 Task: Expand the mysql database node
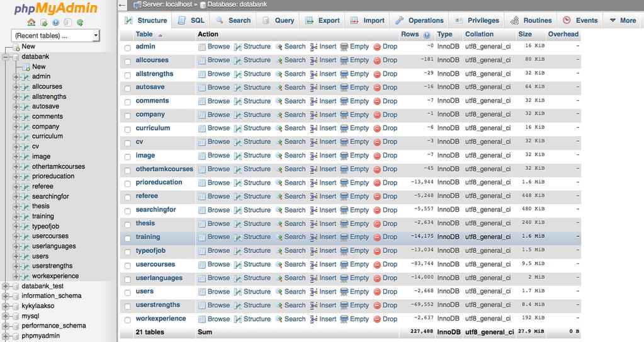click(x=6, y=317)
